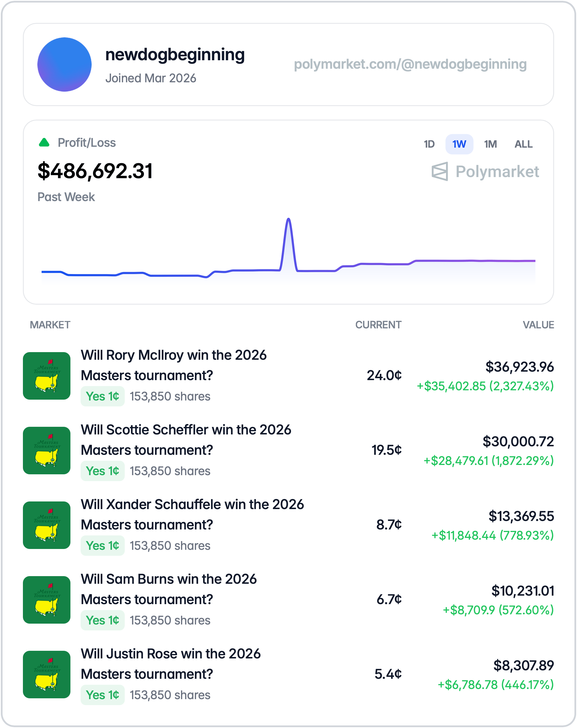
Task: Toggle the Yes 1¢ badge on Rory McIlroy position
Action: (x=102, y=397)
